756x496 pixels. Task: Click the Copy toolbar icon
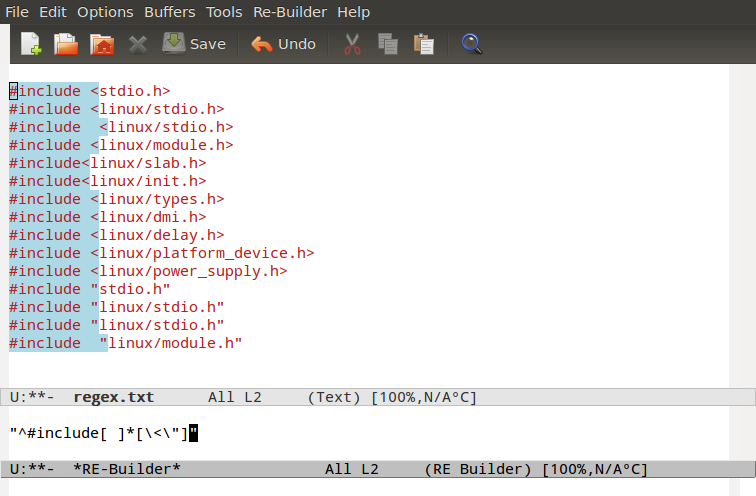pyautogui.click(x=388, y=44)
